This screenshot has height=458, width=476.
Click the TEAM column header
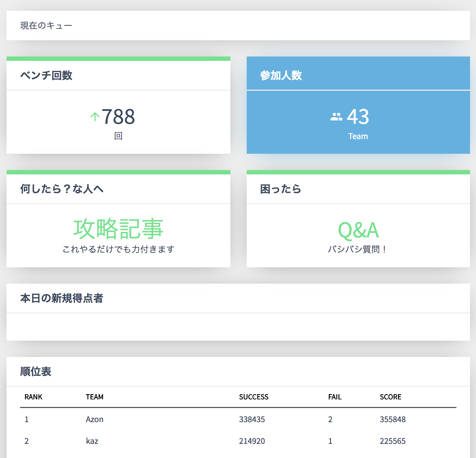95,397
